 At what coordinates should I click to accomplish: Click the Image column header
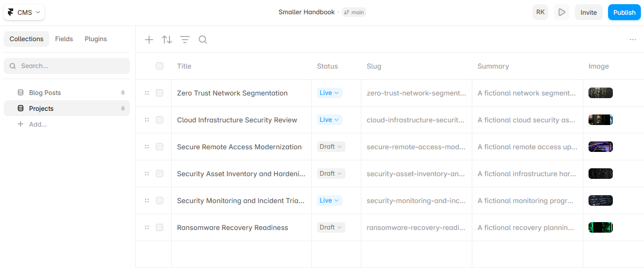click(599, 66)
